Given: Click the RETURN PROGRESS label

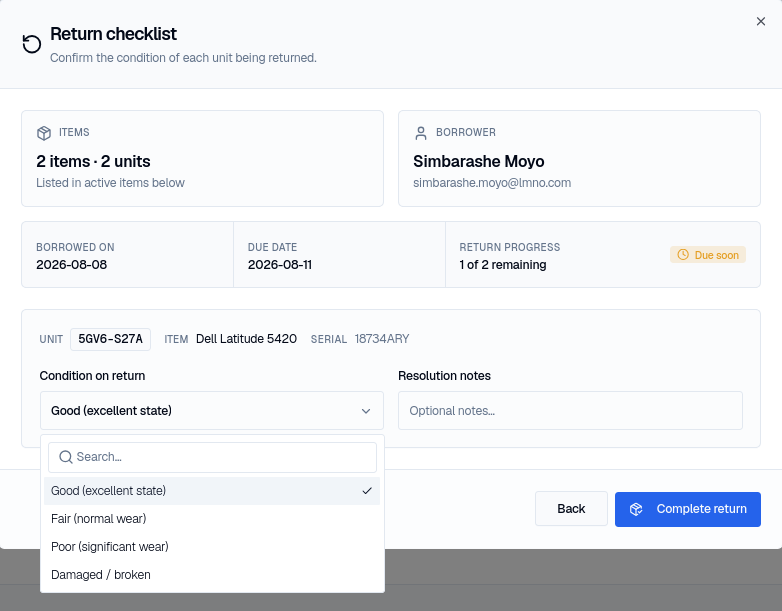Looking at the screenshot, I should click(x=510, y=247).
